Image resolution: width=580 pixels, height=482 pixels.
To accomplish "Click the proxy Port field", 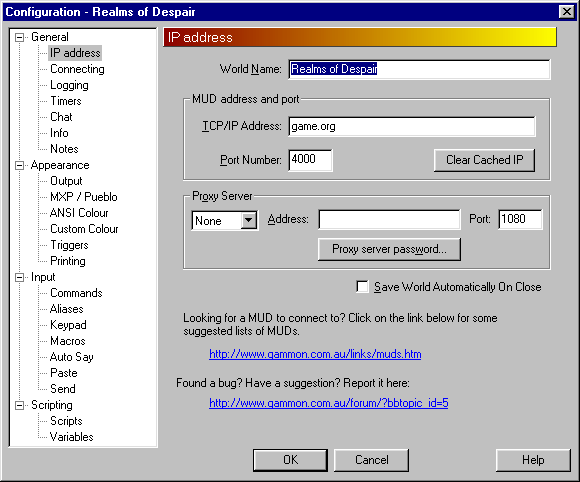I will tap(520, 219).
